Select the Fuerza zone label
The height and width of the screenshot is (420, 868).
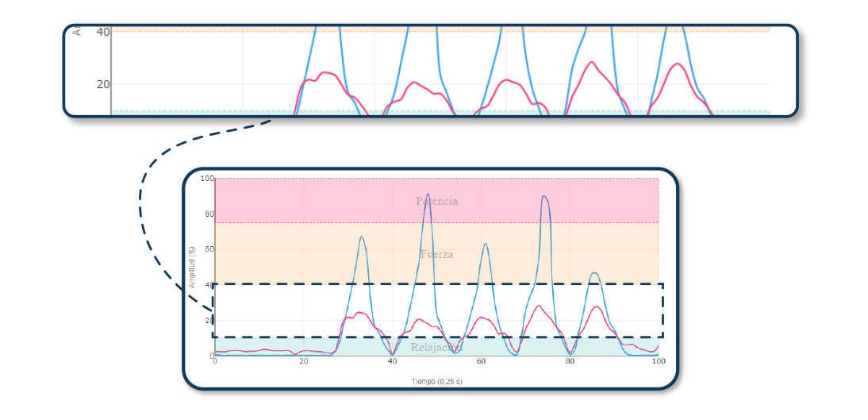tap(436, 254)
